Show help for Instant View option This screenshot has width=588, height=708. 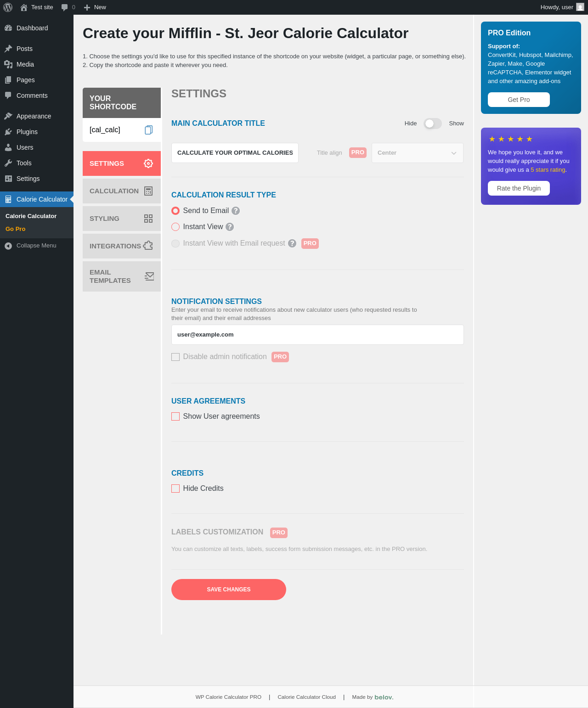pos(230,227)
